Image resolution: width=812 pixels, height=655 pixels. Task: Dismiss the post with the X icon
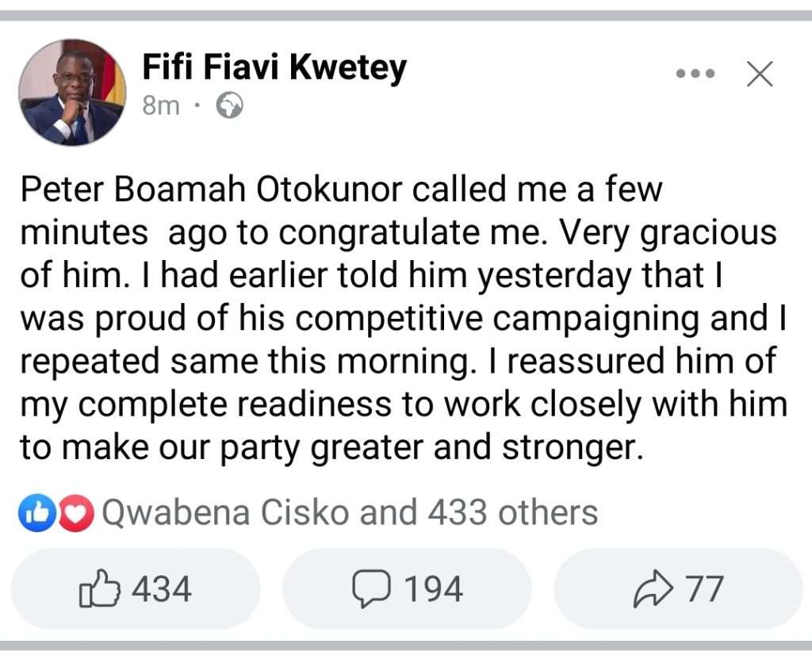760,75
